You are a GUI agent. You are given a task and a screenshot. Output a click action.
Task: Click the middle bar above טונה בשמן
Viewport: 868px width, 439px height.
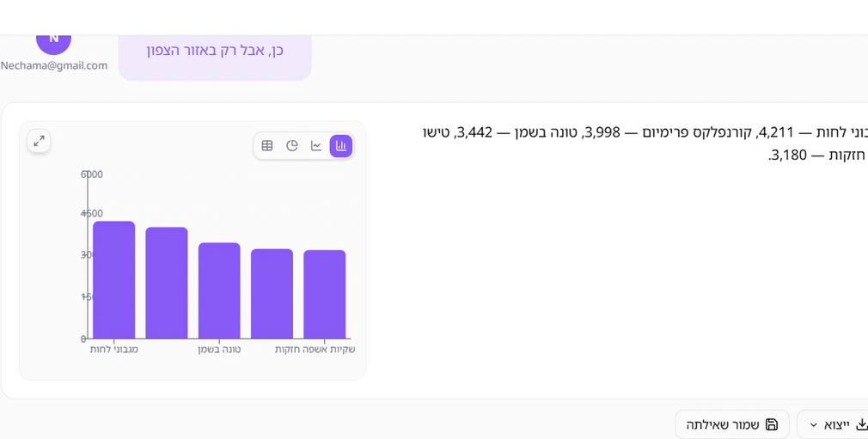[219, 291]
